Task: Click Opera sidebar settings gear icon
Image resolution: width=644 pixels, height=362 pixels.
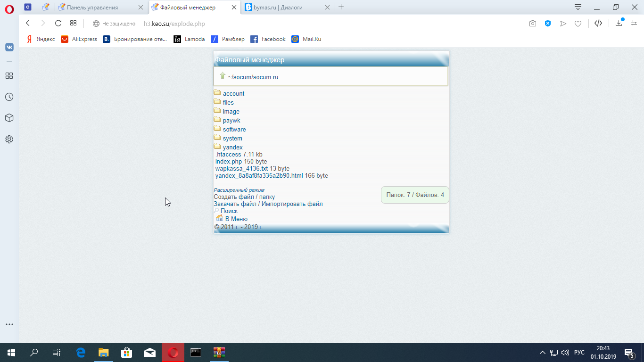Action: tap(9, 140)
